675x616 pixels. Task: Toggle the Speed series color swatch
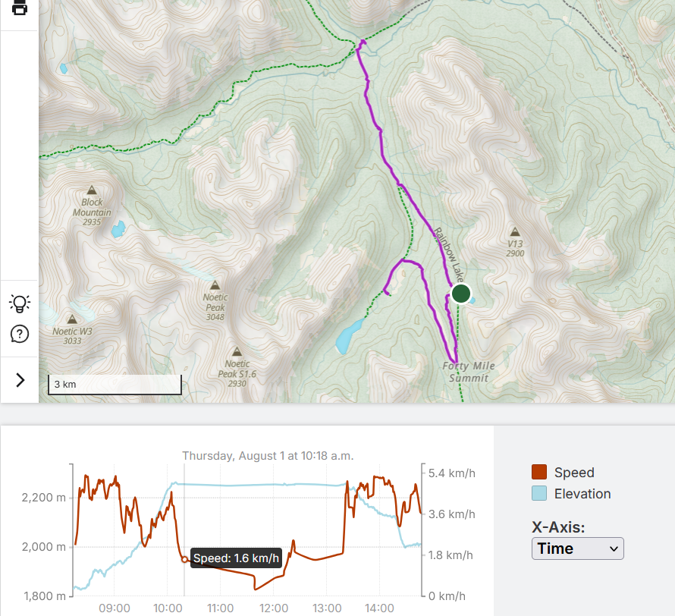539,473
